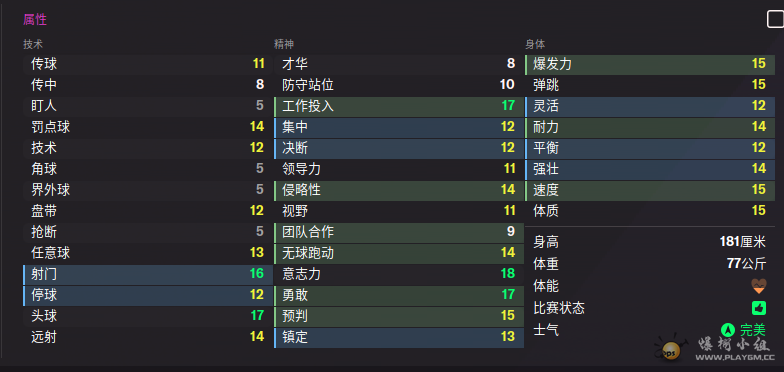Click the 射门 attribute row
The width and height of the screenshot is (784, 372).
(148, 274)
